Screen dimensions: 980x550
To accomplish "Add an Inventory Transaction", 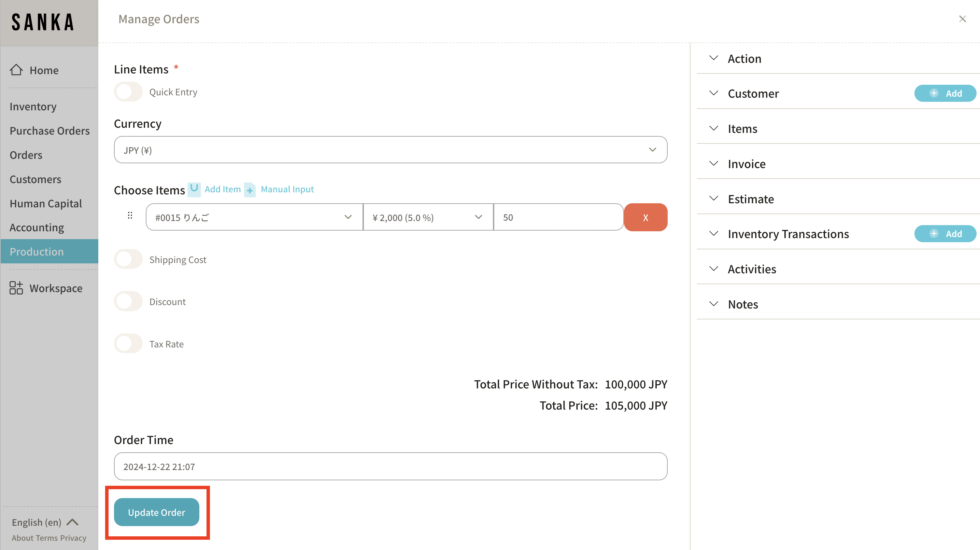I will 945,234.
